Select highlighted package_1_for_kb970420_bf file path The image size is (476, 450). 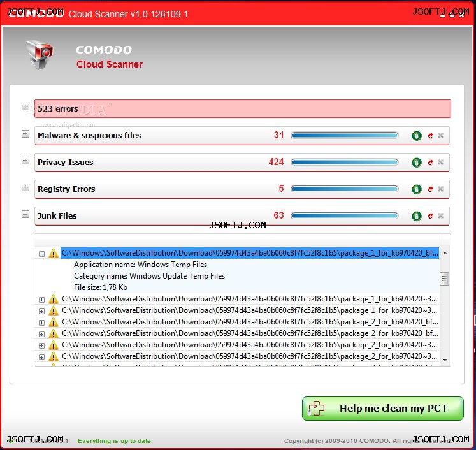(x=250, y=253)
